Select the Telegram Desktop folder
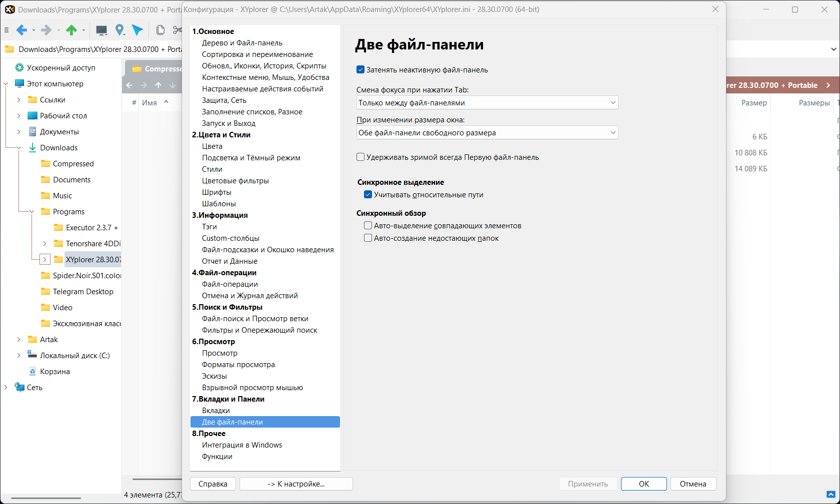Image resolution: width=840 pixels, height=504 pixels. (x=83, y=292)
